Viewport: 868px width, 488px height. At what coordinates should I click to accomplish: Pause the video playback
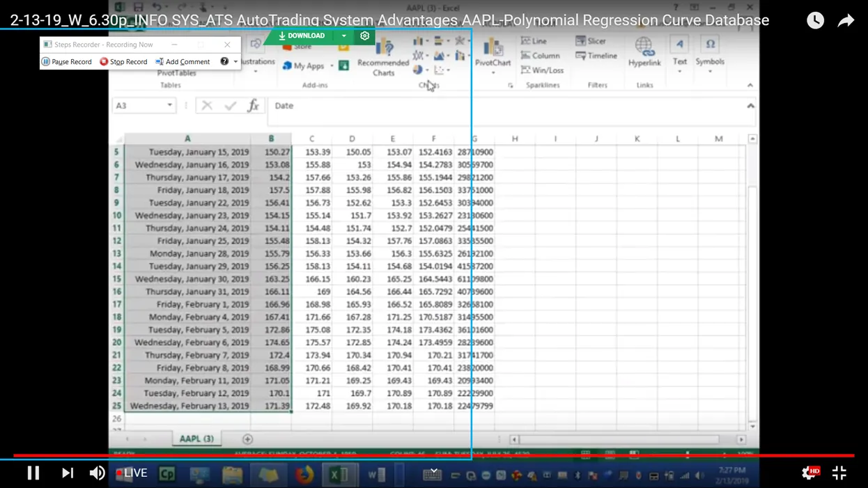coord(33,473)
